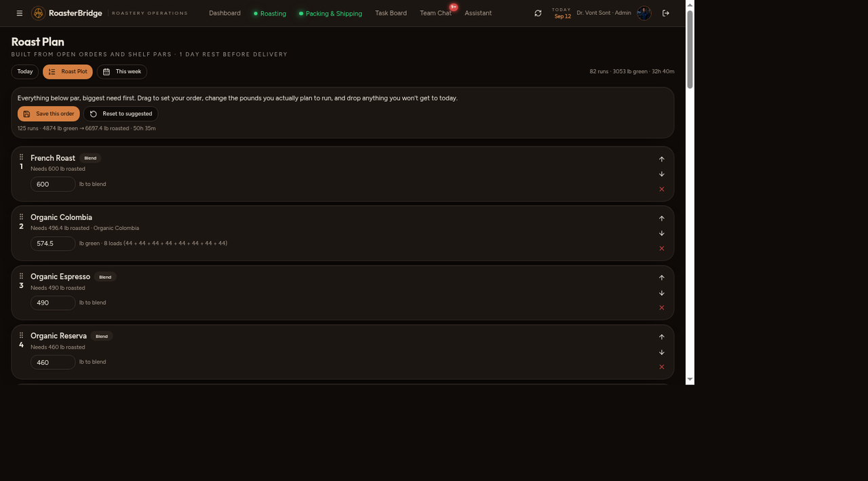The width and height of the screenshot is (868, 481).
Task: Move French Roast down
Action: (662, 174)
